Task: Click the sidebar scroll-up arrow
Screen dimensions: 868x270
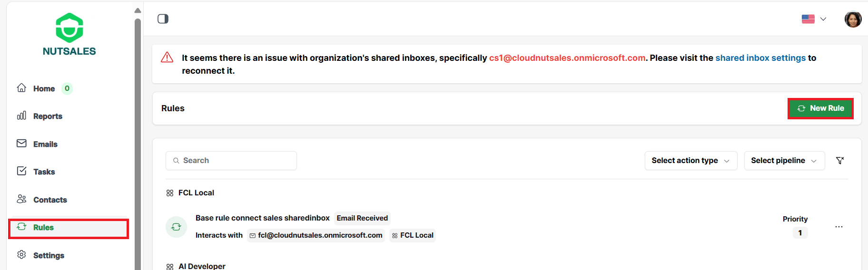Action: coord(138,10)
